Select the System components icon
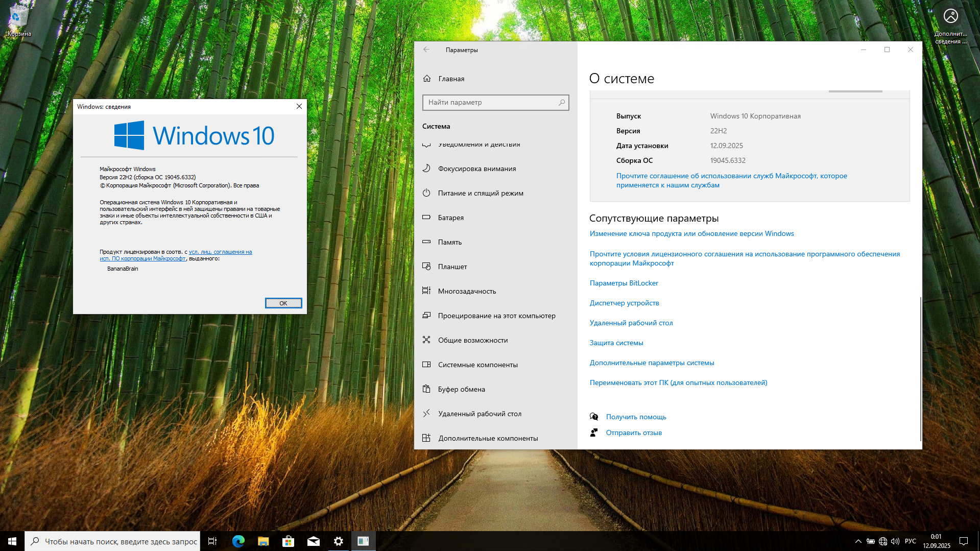The width and height of the screenshot is (980, 551). pyautogui.click(x=426, y=365)
